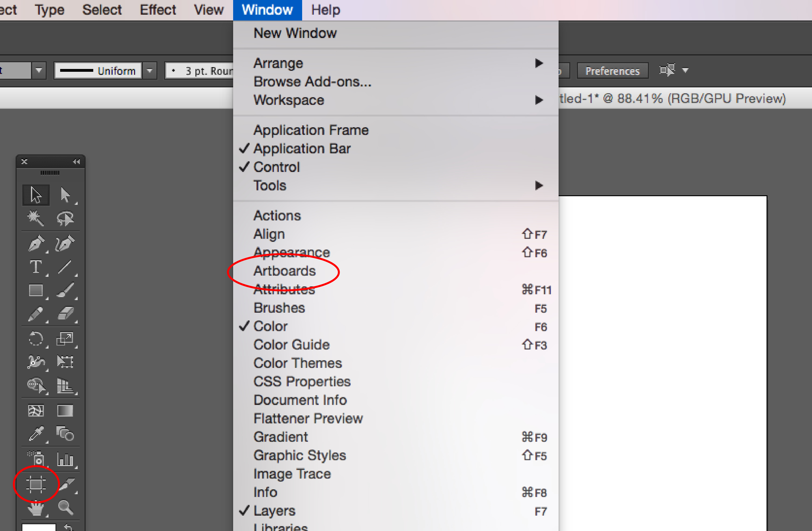
Task: Select the Selection tool
Action: tap(34, 193)
